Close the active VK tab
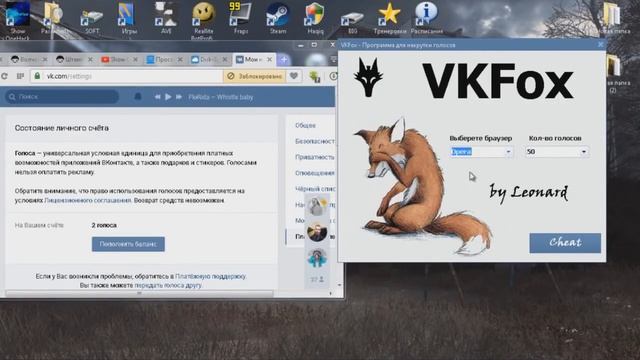 [x=269, y=60]
